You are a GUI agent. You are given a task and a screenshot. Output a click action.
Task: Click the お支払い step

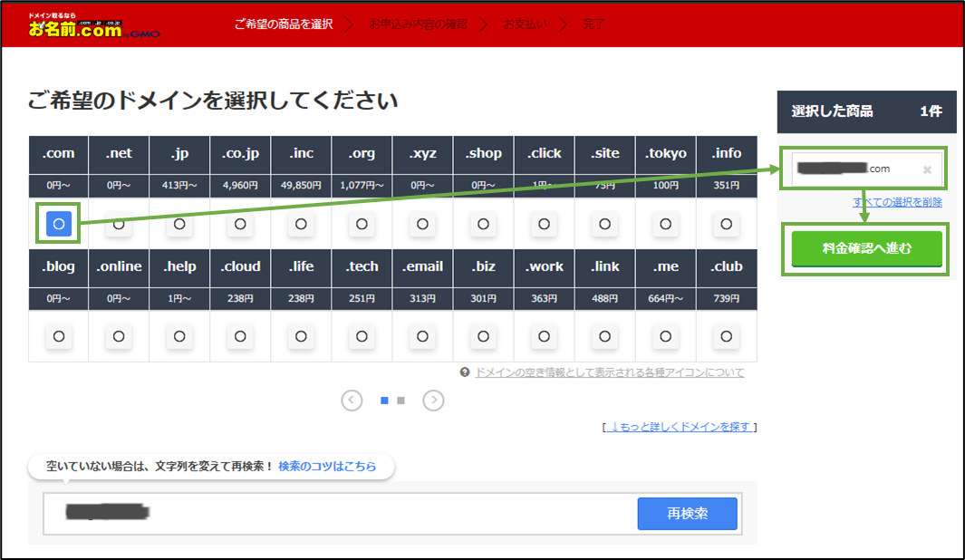point(525,24)
